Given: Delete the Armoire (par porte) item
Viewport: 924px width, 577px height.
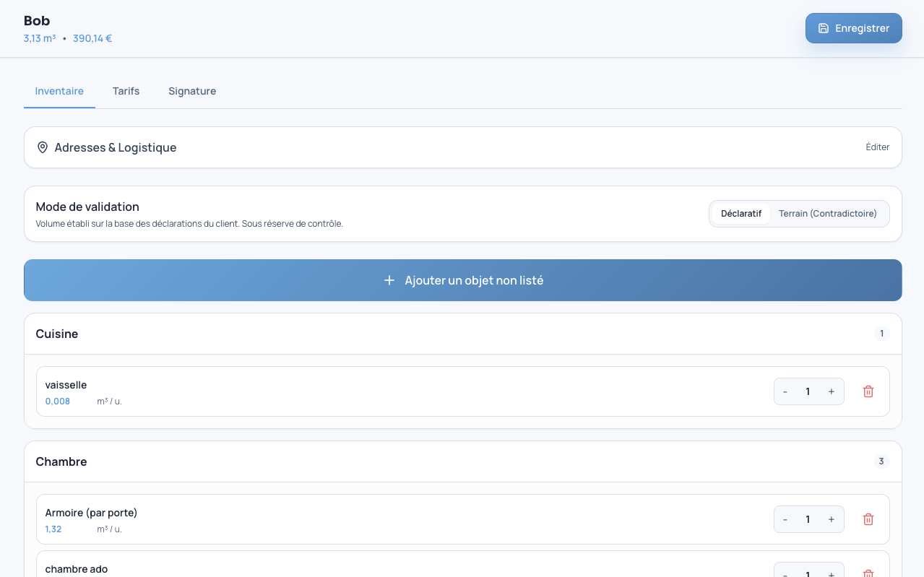Looking at the screenshot, I should click(868, 519).
